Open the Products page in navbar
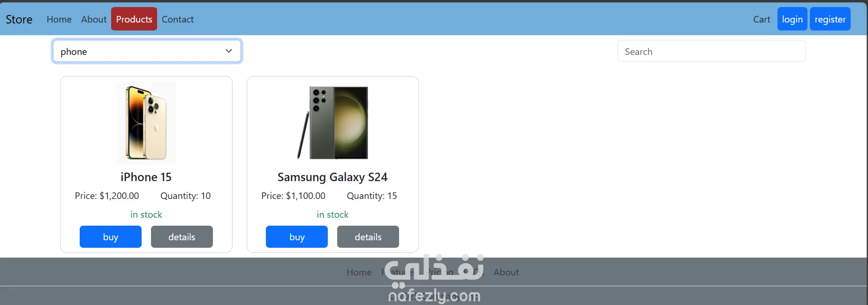 (x=134, y=19)
